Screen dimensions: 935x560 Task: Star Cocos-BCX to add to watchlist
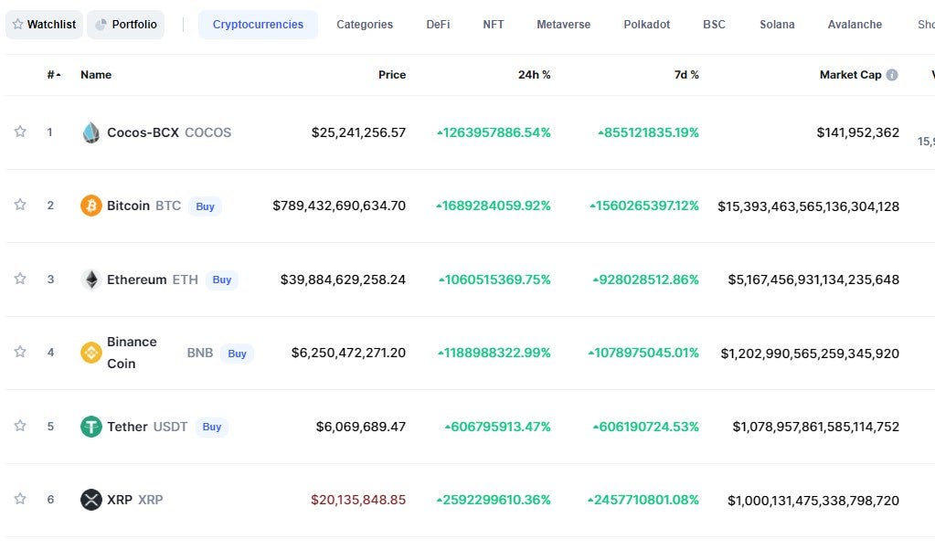point(20,131)
